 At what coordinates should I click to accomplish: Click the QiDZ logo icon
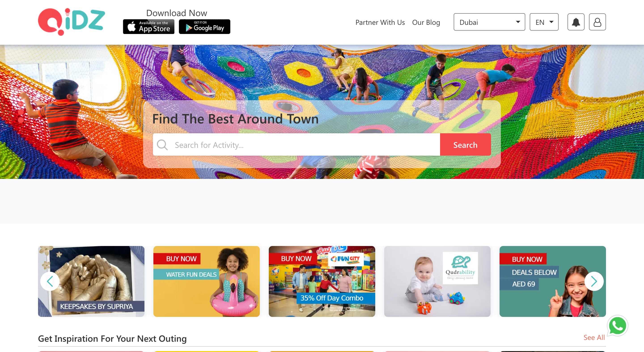click(71, 22)
